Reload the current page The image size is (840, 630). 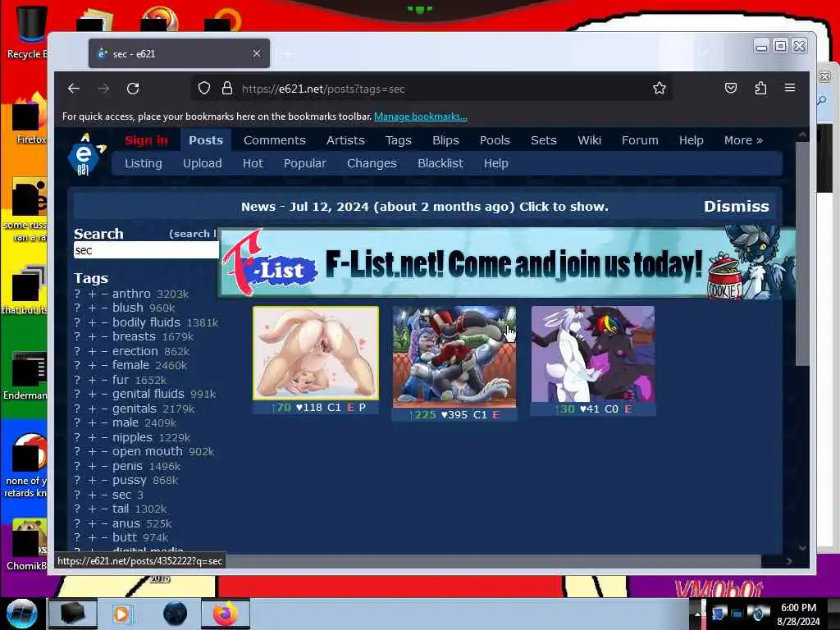[x=133, y=89]
